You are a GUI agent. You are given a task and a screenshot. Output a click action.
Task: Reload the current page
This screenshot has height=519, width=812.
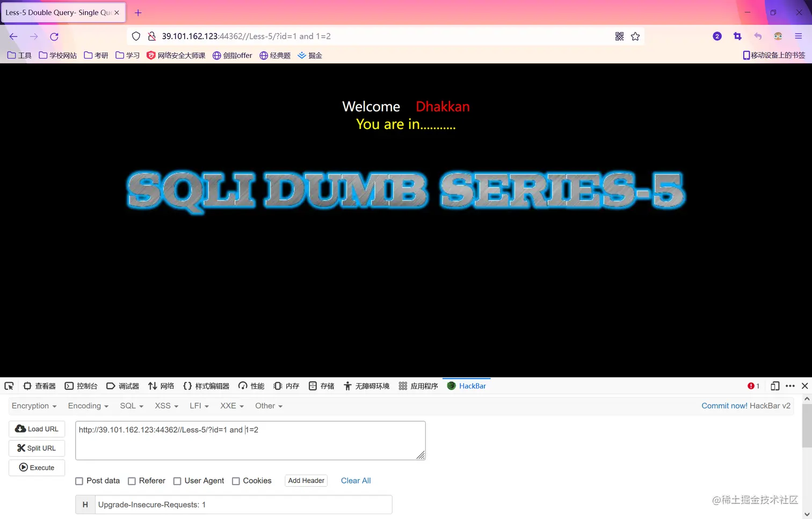54,36
